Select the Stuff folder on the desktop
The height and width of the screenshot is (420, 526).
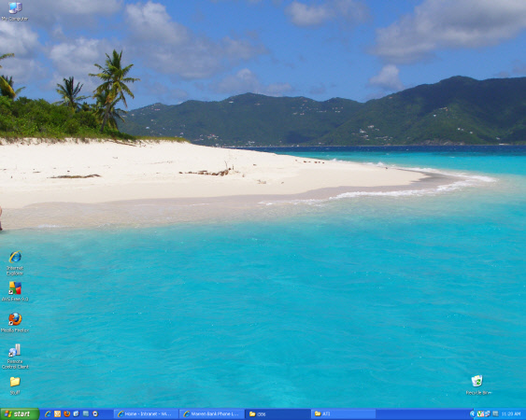point(15,385)
